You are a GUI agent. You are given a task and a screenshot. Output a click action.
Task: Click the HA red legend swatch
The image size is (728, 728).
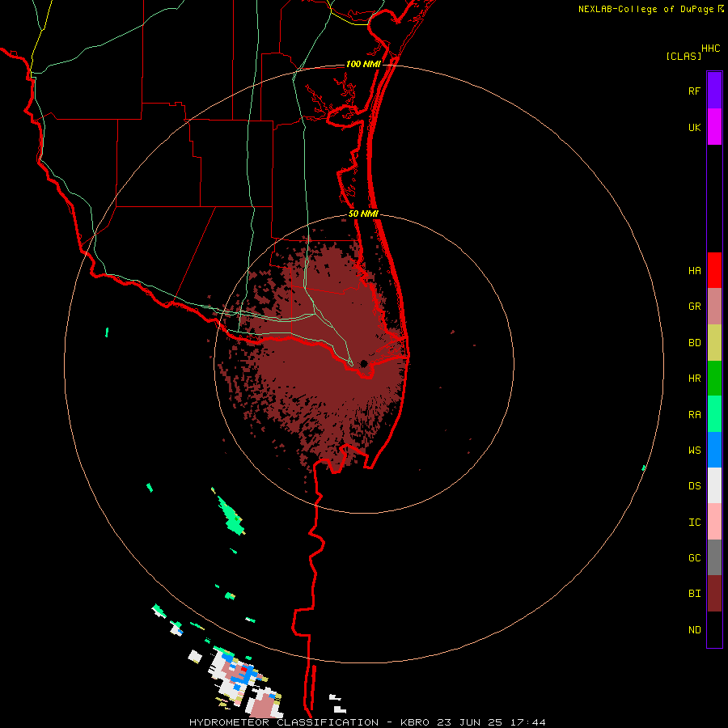(x=714, y=270)
